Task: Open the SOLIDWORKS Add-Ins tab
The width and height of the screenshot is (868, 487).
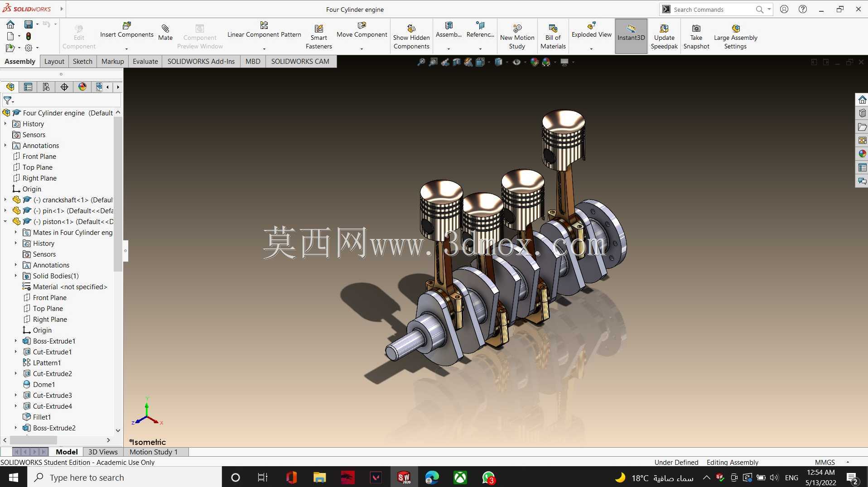Action: point(201,62)
